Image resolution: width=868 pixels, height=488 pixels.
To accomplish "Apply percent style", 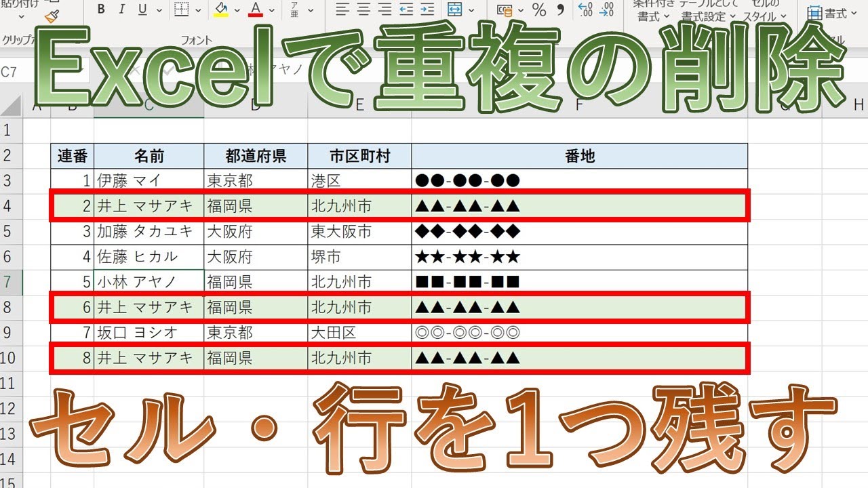I will coord(539,9).
